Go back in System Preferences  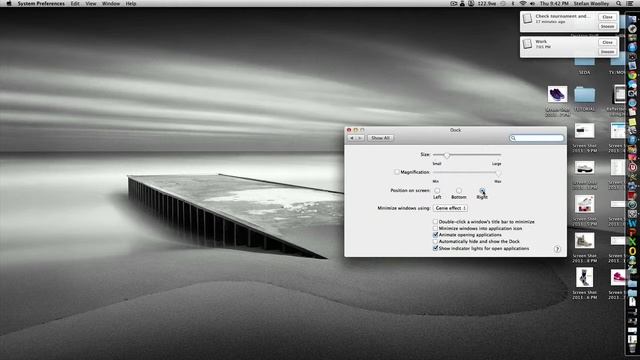point(352,138)
